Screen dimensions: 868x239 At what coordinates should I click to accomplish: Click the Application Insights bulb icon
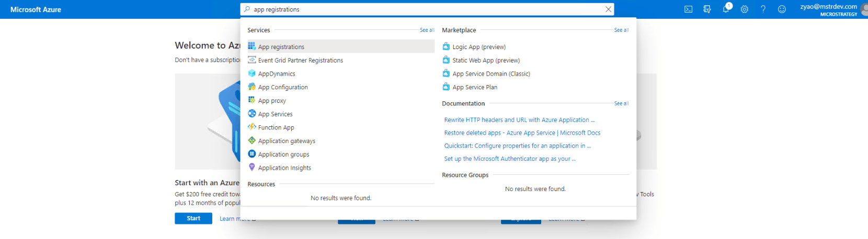click(x=252, y=167)
